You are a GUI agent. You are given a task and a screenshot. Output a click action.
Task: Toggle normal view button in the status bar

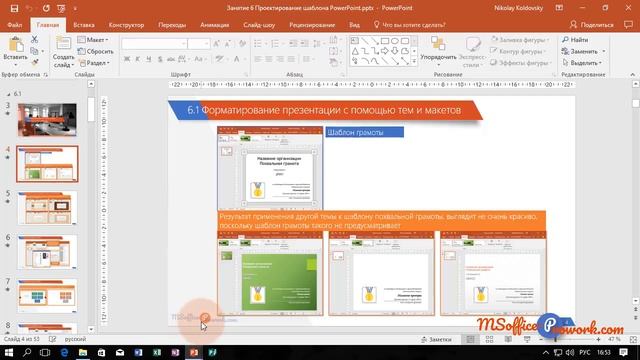[470, 339]
